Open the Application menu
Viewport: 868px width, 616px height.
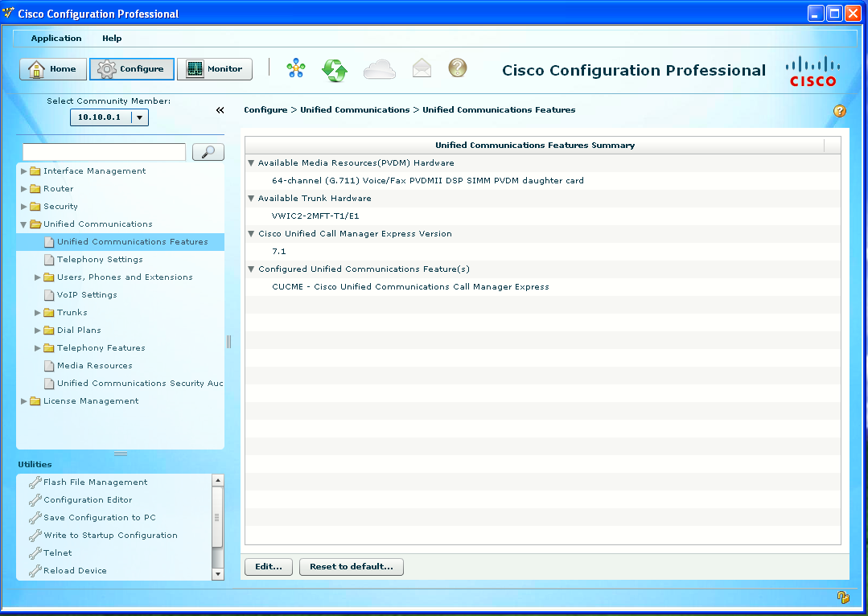[56, 38]
